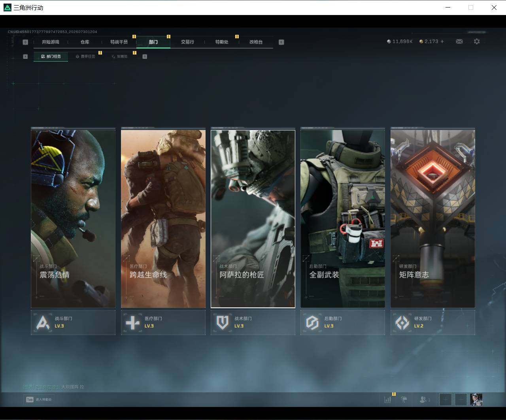
Task: Click the E key next-tab hint
Action: (281, 42)
